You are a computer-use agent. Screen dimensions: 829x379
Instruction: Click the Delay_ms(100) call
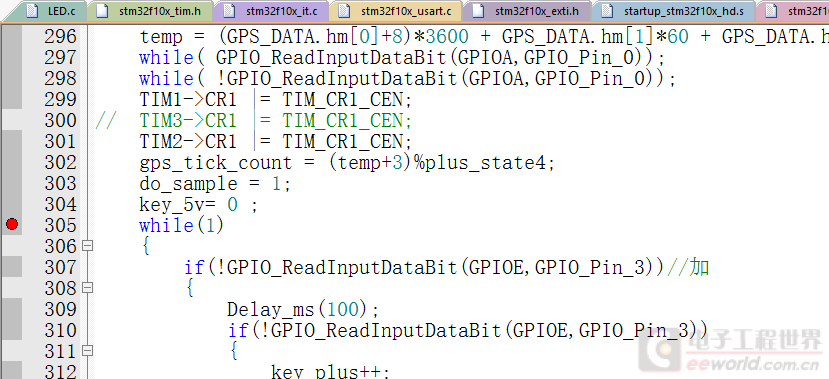tap(303, 309)
